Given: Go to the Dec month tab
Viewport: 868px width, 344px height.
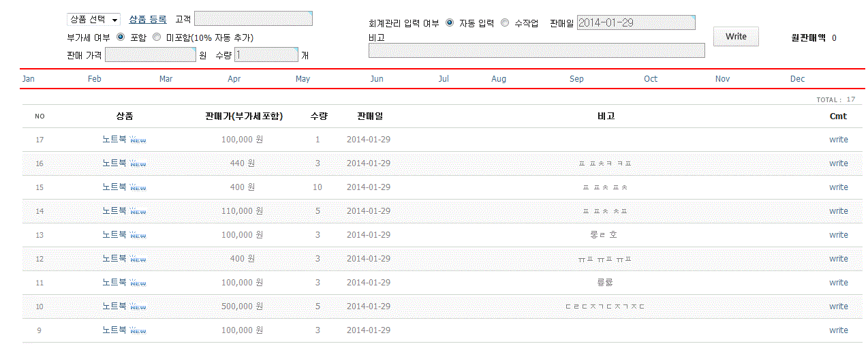Looking at the screenshot, I should [x=797, y=79].
